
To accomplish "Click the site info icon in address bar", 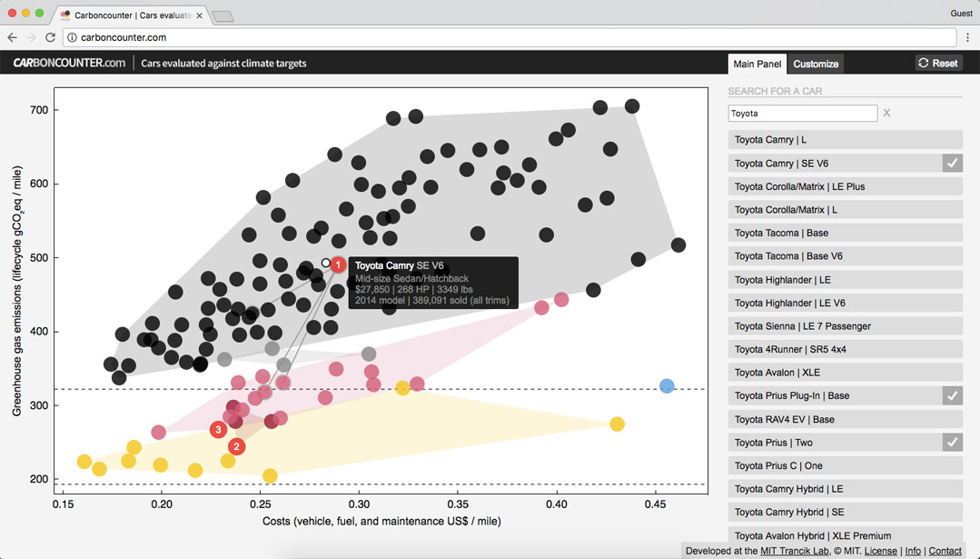I will point(72,37).
